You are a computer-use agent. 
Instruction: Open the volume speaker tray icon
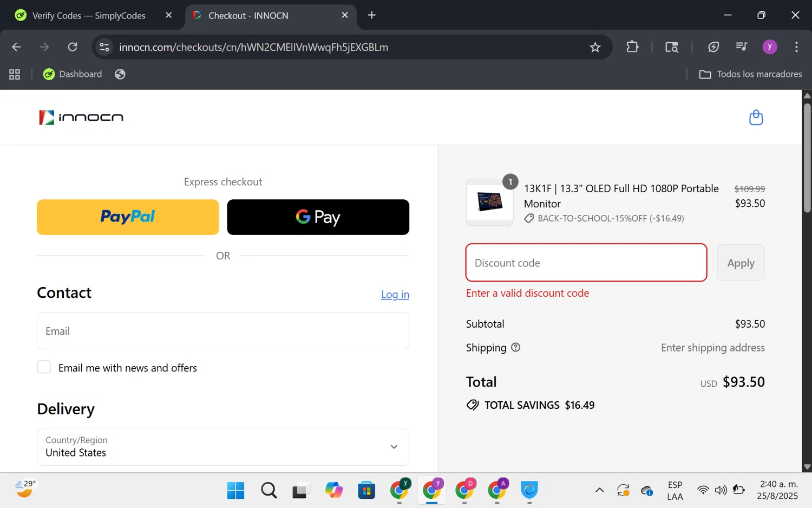coord(721,490)
